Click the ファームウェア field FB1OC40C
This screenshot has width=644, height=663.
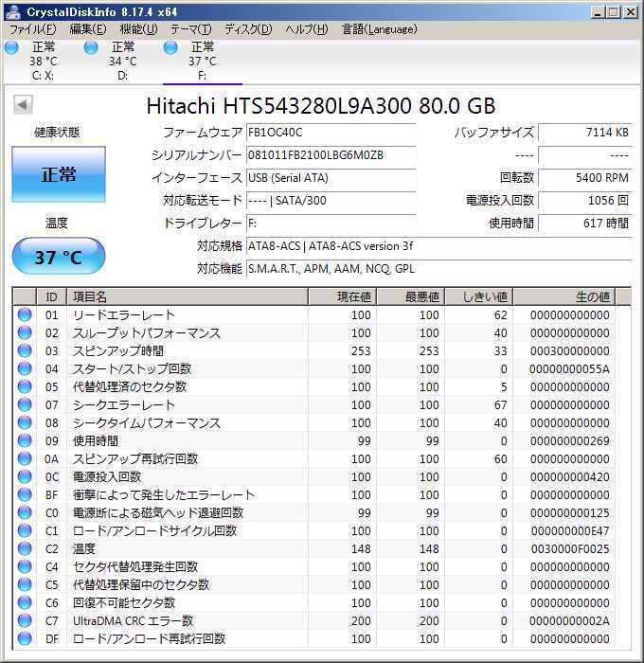pos(331,133)
